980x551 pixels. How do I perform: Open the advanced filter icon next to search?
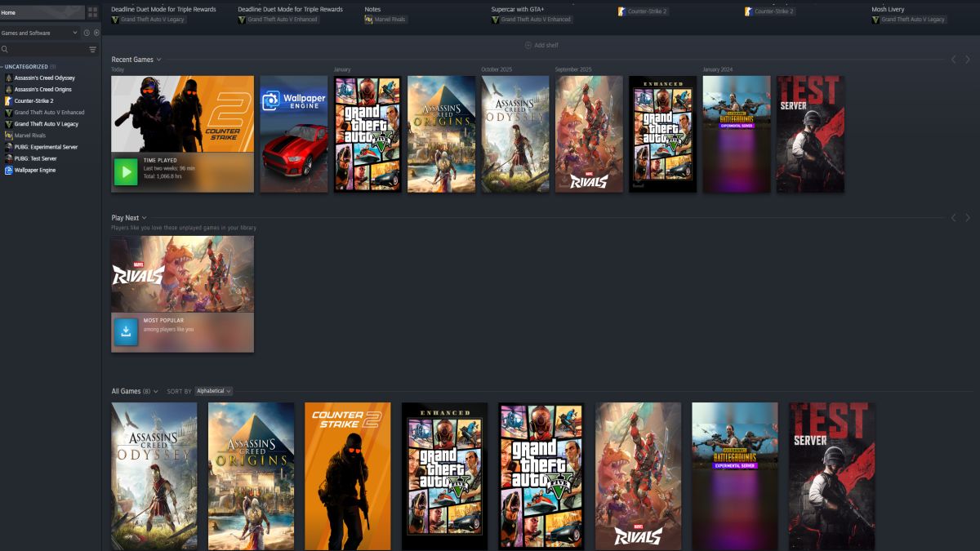coord(93,49)
